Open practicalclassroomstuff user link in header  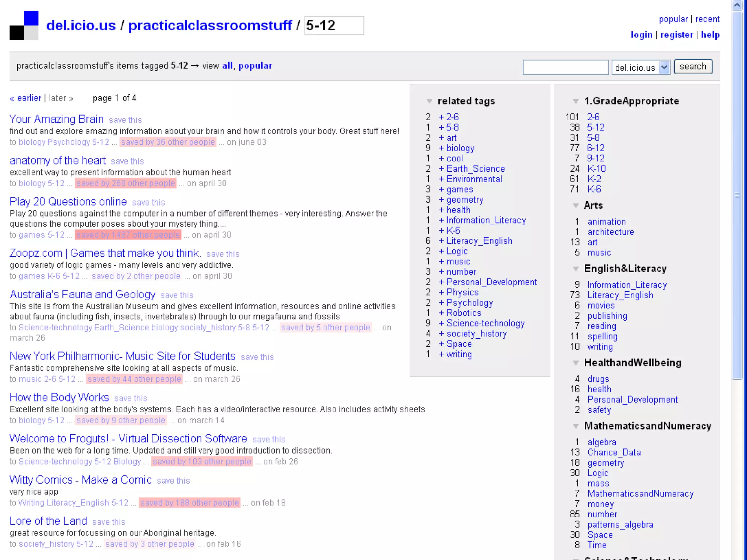coord(210,25)
